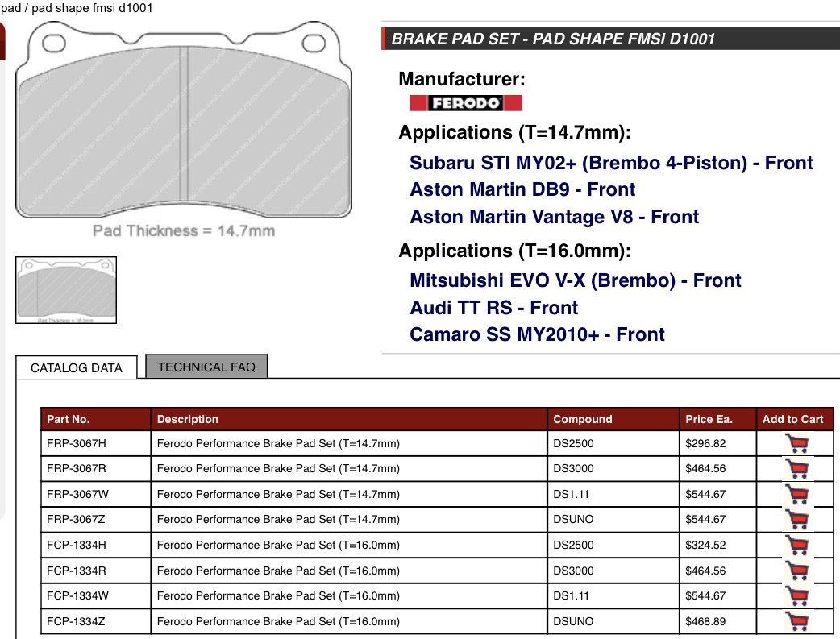Open the Technical FAQ tab

tap(206, 367)
